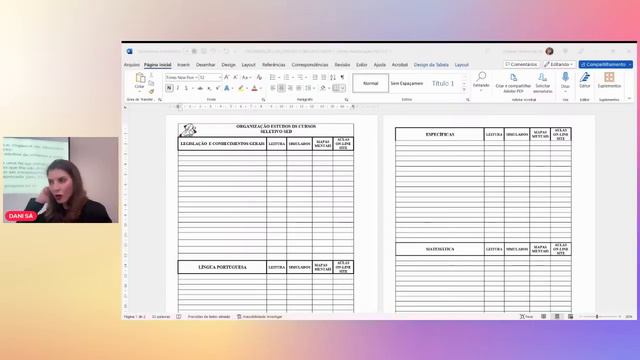Viewport: 640px width, 360px height.
Task: Toggle strikethrough formatting
Action: tap(200, 88)
